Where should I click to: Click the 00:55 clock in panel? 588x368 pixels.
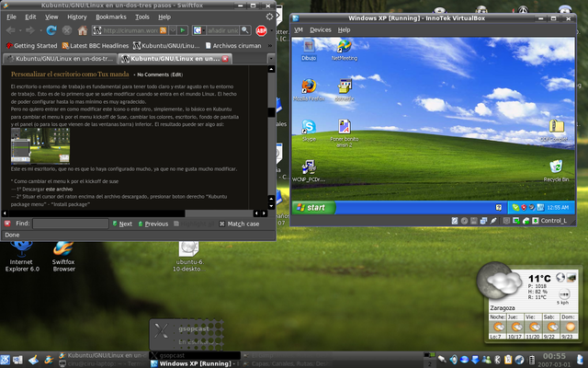[554, 356]
